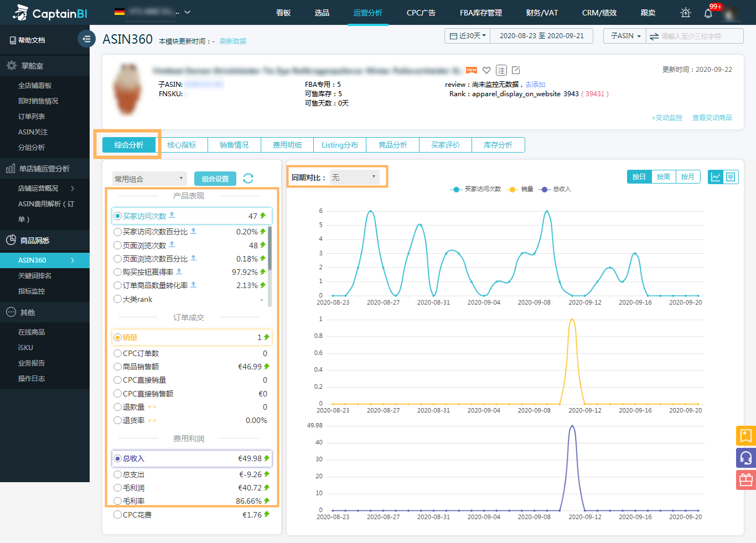This screenshot has height=543, width=756.
Task: Expand the ASIN360 sidebar item arrow
Action: pyautogui.click(x=73, y=260)
